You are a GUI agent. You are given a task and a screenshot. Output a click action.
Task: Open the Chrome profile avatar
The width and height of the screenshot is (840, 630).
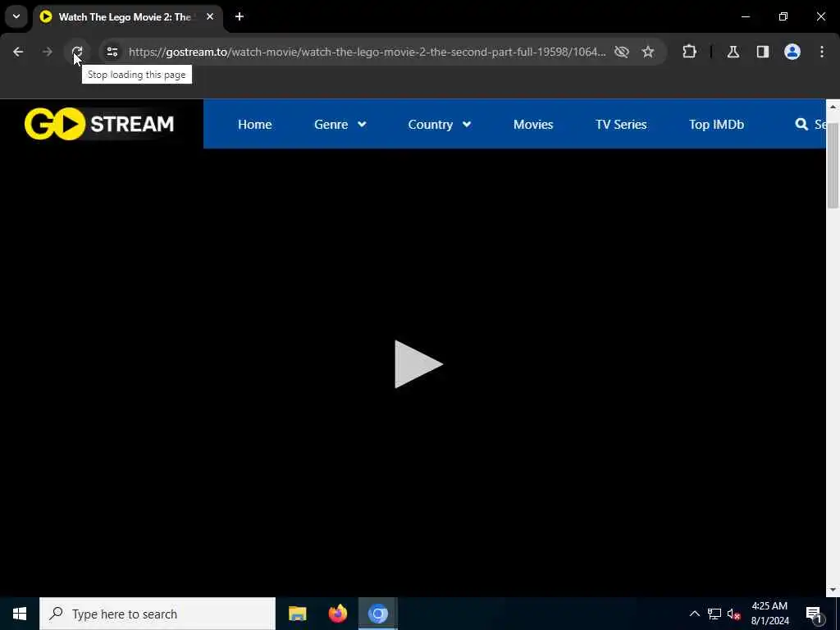(x=792, y=52)
